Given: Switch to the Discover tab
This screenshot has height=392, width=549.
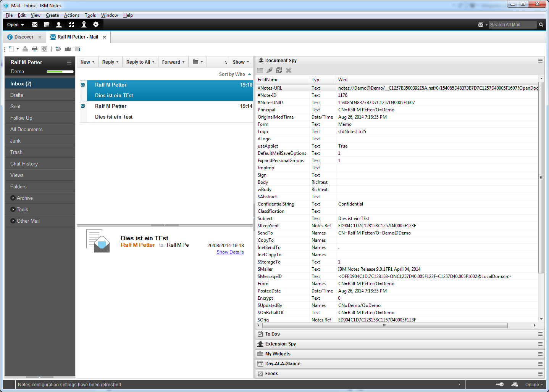Looking at the screenshot, I should 24,37.
